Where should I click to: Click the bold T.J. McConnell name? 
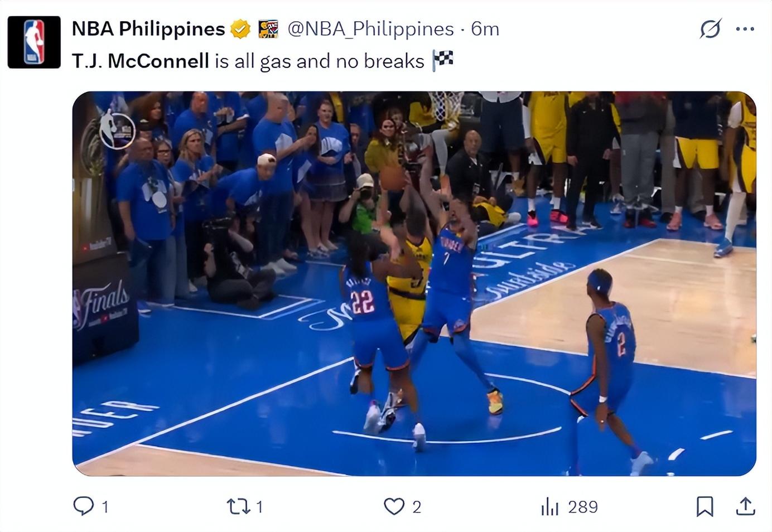[x=141, y=61]
